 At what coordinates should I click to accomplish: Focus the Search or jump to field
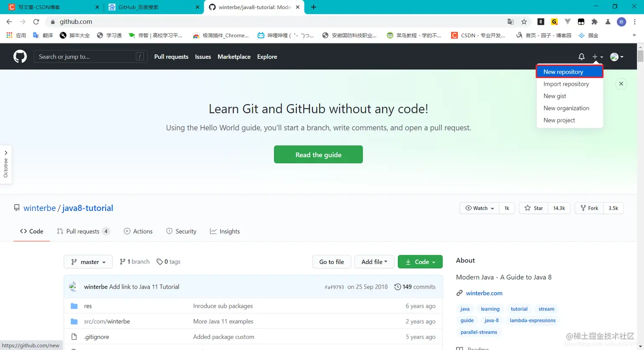pyautogui.click(x=90, y=57)
